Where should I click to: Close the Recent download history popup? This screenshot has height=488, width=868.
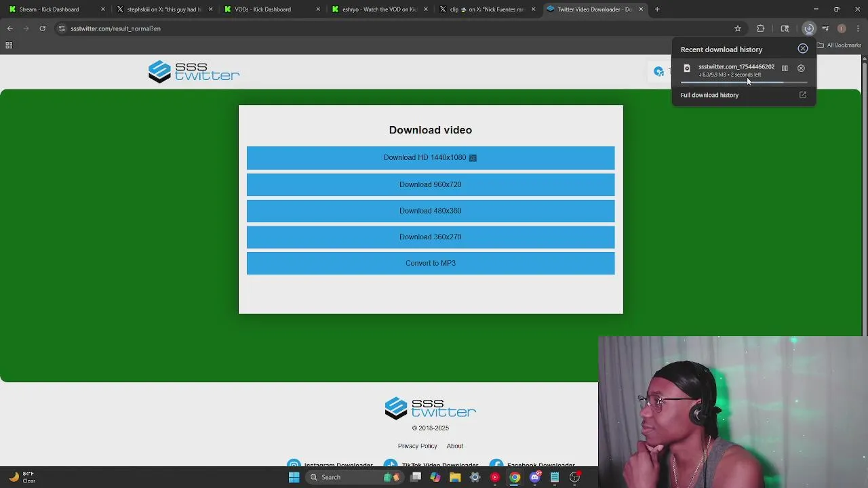coord(803,49)
